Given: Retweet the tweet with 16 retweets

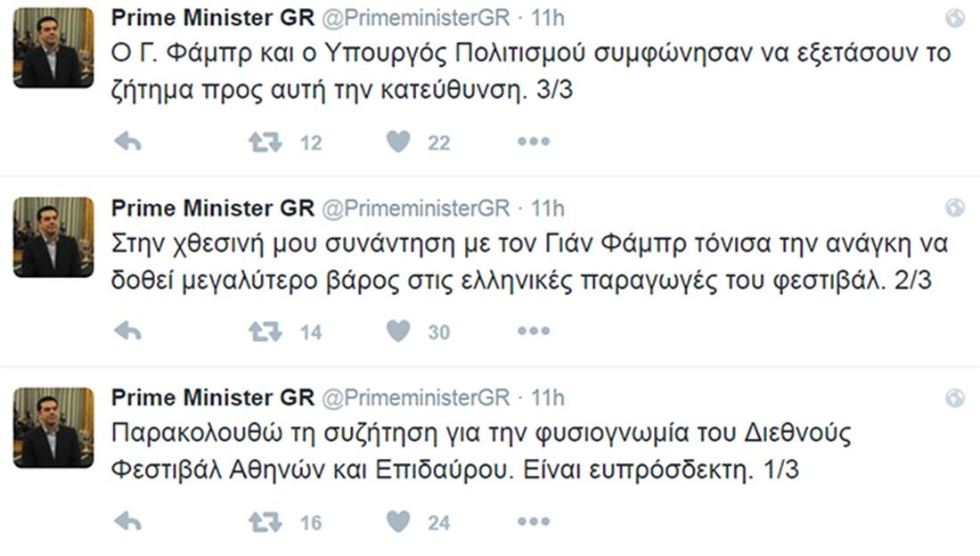Looking at the screenshot, I should 265,521.
